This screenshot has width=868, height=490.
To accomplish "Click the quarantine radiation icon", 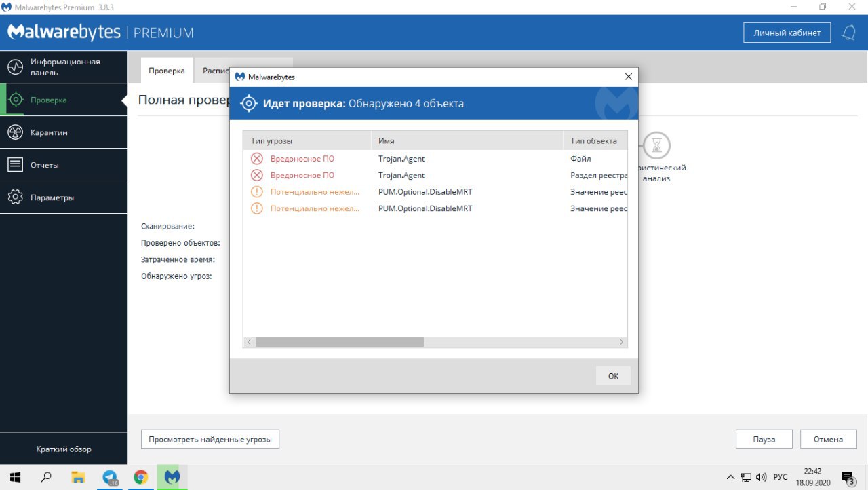I will [16, 132].
